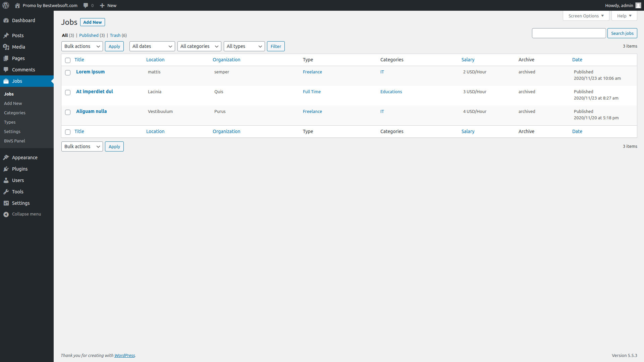
Task: Open Categories in the Jobs submenu
Action: click(15, 113)
